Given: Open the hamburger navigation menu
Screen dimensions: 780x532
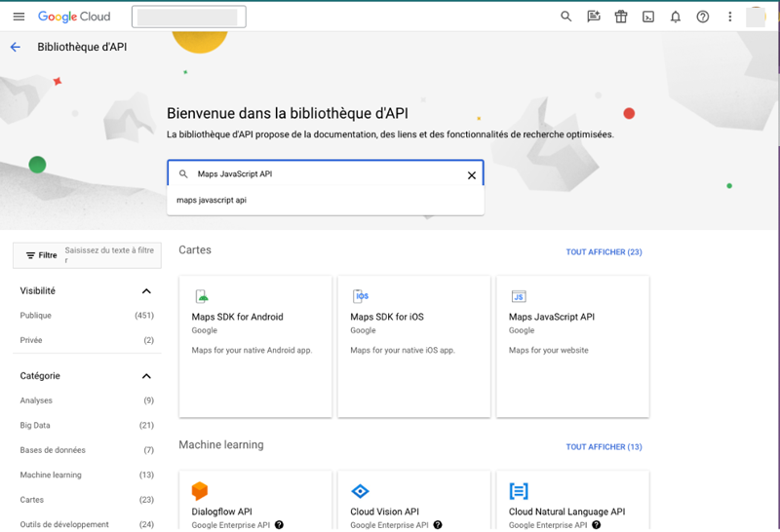Looking at the screenshot, I should tap(19, 17).
